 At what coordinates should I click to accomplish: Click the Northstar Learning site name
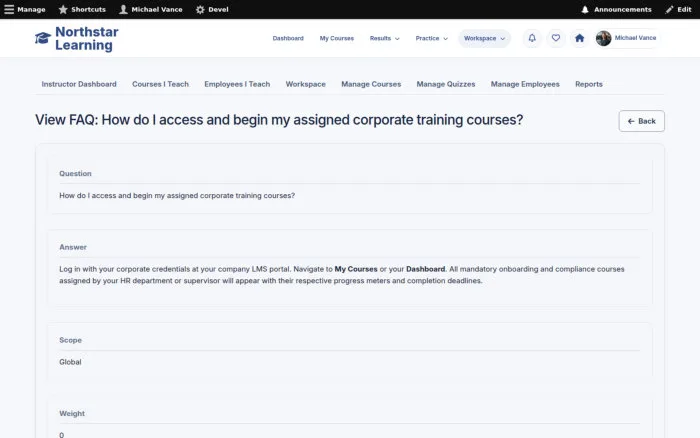pos(87,38)
